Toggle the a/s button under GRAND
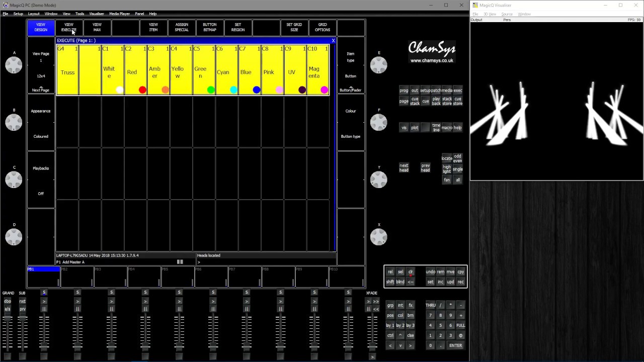This screenshot has width=644, height=362. tap(8, 309)
